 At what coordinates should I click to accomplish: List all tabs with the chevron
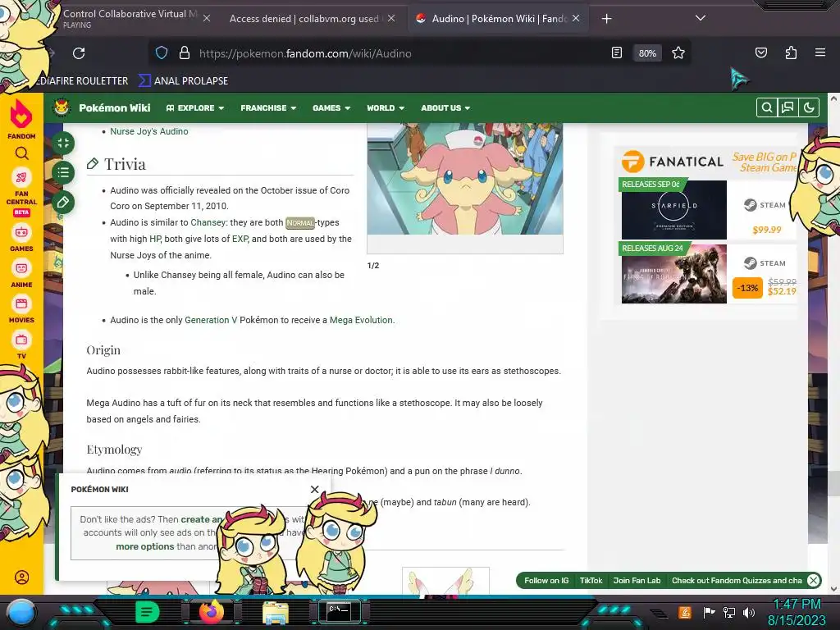pos(701,18)
